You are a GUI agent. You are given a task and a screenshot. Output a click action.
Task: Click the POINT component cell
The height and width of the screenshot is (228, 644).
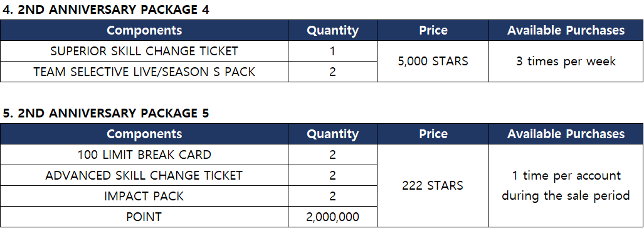coord(144,217)
